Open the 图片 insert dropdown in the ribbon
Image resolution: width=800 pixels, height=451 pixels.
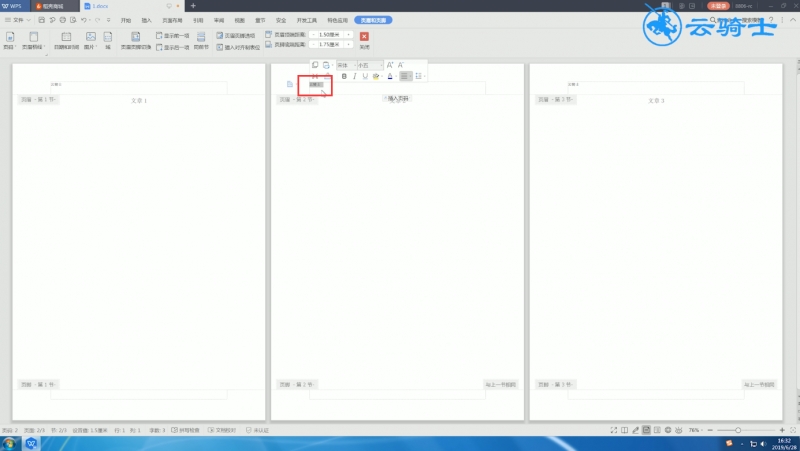[90, 40]
